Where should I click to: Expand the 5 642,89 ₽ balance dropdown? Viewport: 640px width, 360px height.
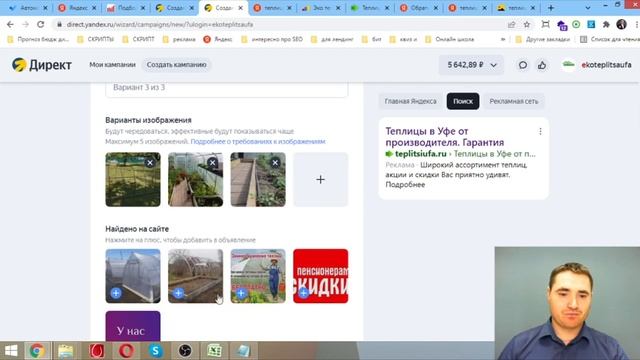tap(472, 65)
